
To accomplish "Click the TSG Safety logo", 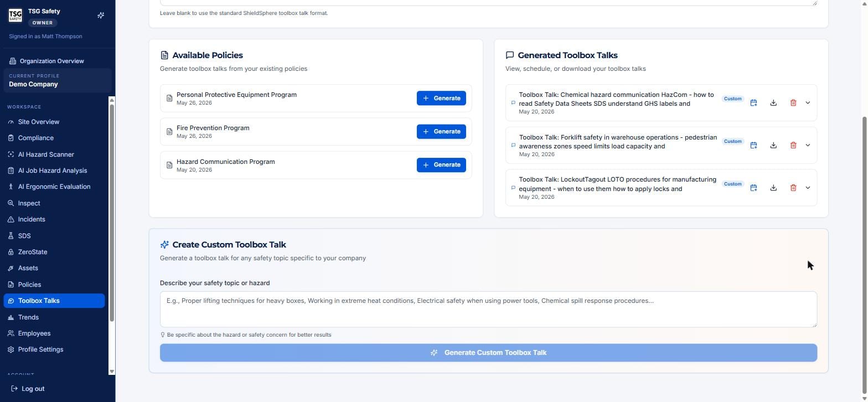I will [15, 16].
